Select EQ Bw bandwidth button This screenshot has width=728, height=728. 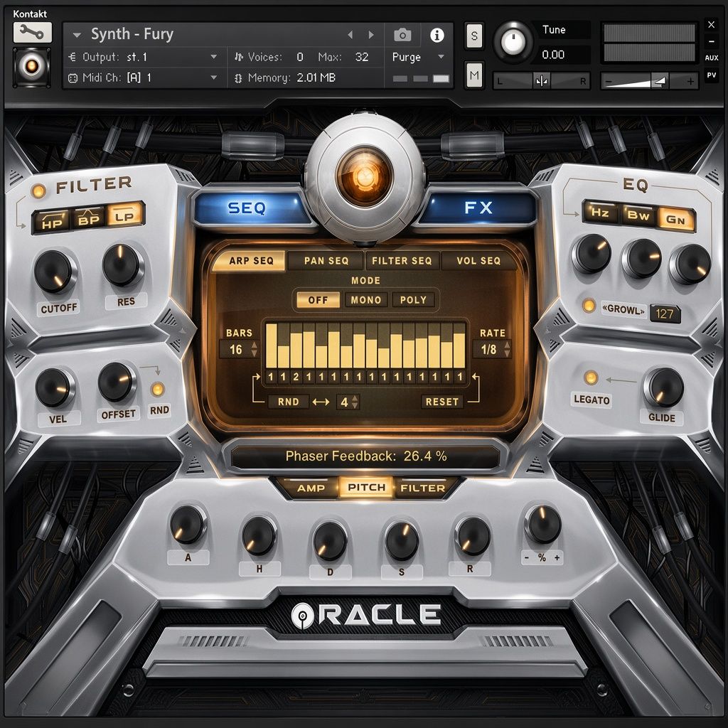click(x=638, y=215)
